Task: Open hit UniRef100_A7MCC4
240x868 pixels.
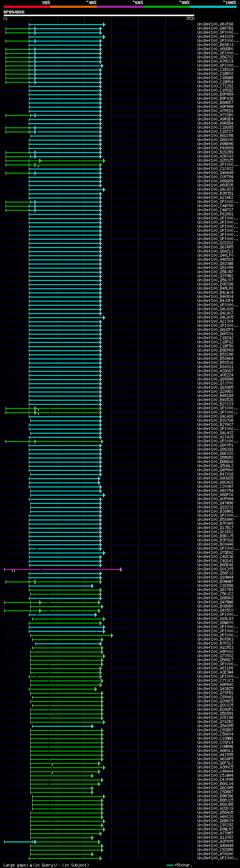Action: pyautogui.click(x=215, y=62)
